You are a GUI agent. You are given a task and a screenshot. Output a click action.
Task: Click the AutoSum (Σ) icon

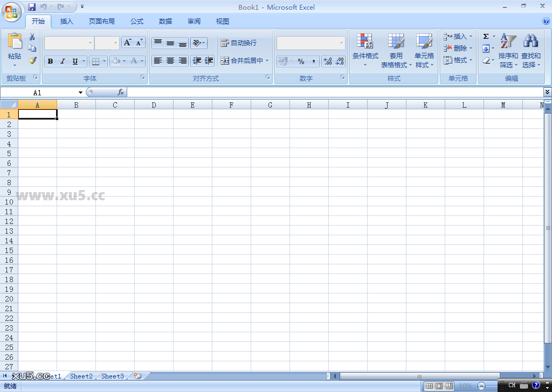(x=487, y=36)
